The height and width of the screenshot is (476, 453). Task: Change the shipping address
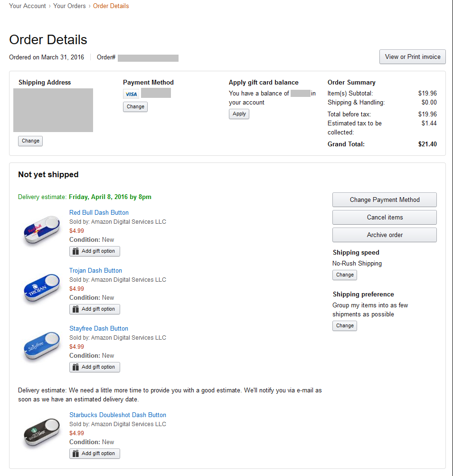pos(30,141)
